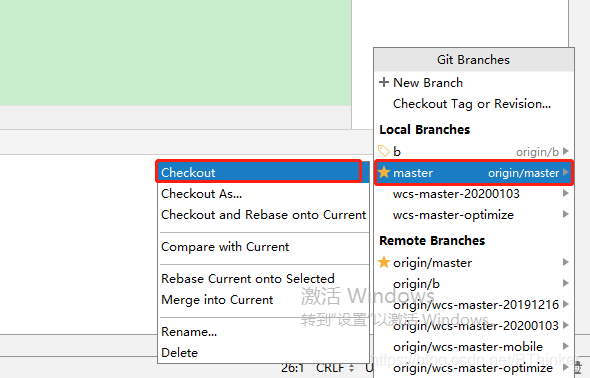Click the origin/b tracking label

(537, 152)
